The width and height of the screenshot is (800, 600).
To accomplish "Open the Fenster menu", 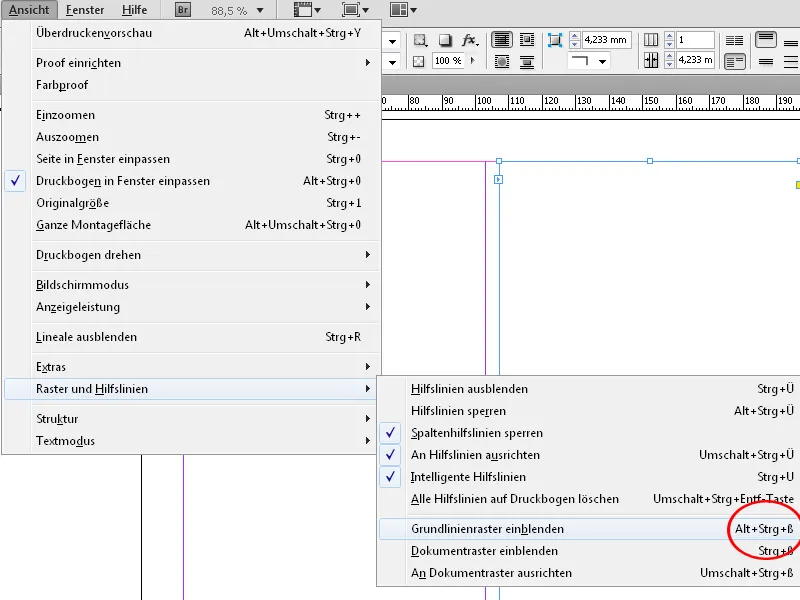I will pos(85,10).
